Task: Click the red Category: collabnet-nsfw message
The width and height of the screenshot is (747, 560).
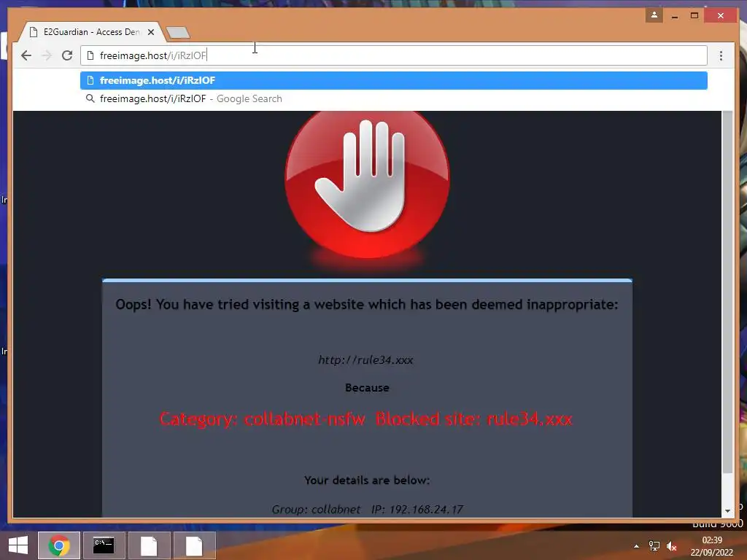Action: coord(366,419)
